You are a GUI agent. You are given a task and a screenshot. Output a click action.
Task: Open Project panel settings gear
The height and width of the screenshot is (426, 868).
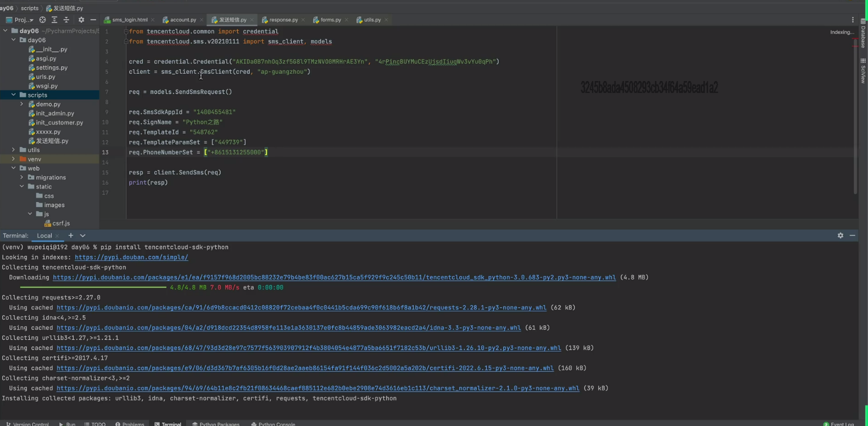click(x=81, y=20)
